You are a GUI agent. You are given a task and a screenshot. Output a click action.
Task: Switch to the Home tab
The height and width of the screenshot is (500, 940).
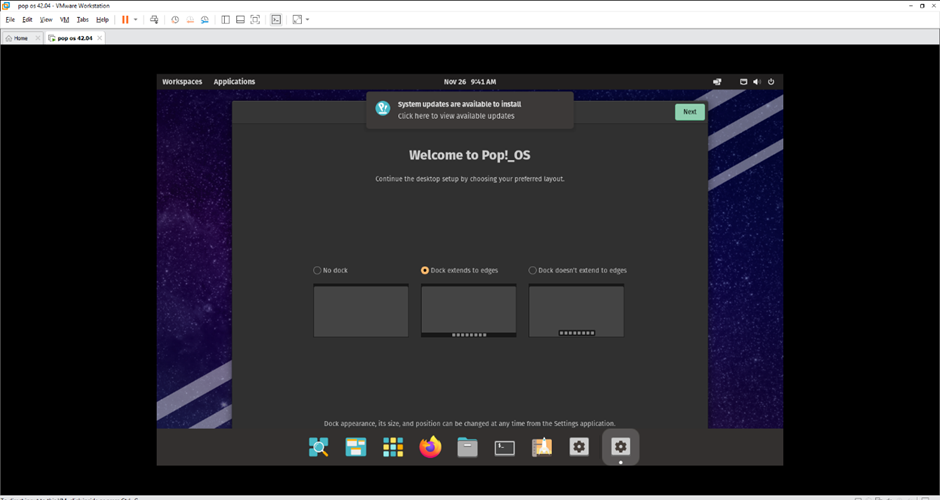pyautogui.click(x=17, y=38)
